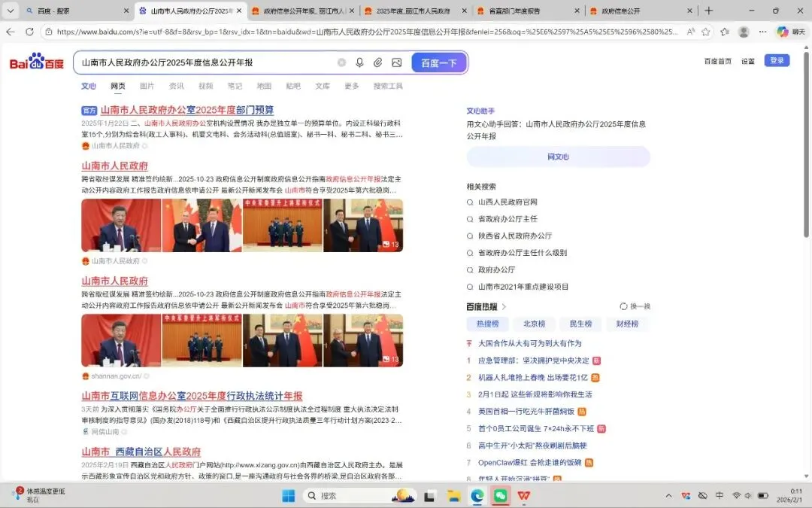
Task: Click related search 省政府办公厅主任
Action: [507, 219]
